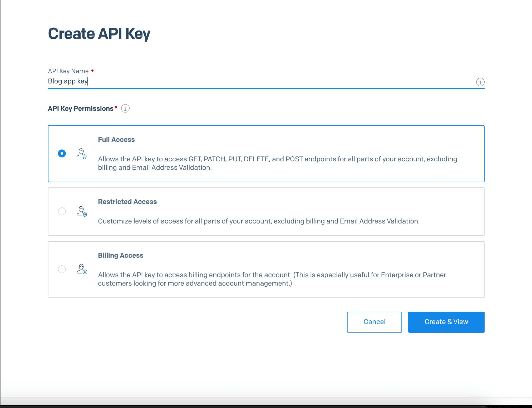Select the Restricted Access radio button
Viewport: 532px width, 408px height.
[62, 211]
